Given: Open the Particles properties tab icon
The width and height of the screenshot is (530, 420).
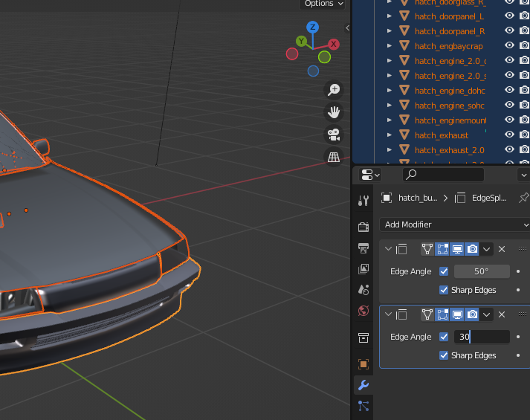Looking at the screenshot, I should point(363,406).
